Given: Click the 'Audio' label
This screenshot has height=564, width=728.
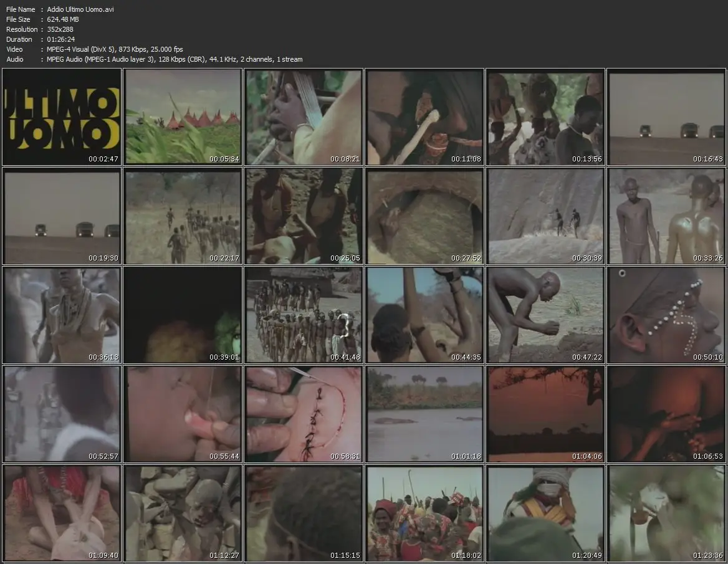Looking at the screenshot, I should click(x=15, y=59).
